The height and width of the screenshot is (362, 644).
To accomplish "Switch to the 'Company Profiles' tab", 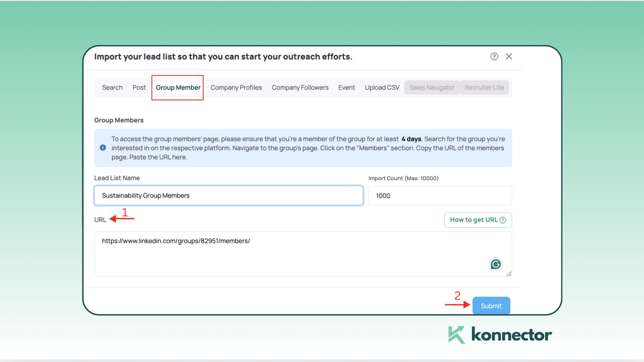I will (236, 88).
